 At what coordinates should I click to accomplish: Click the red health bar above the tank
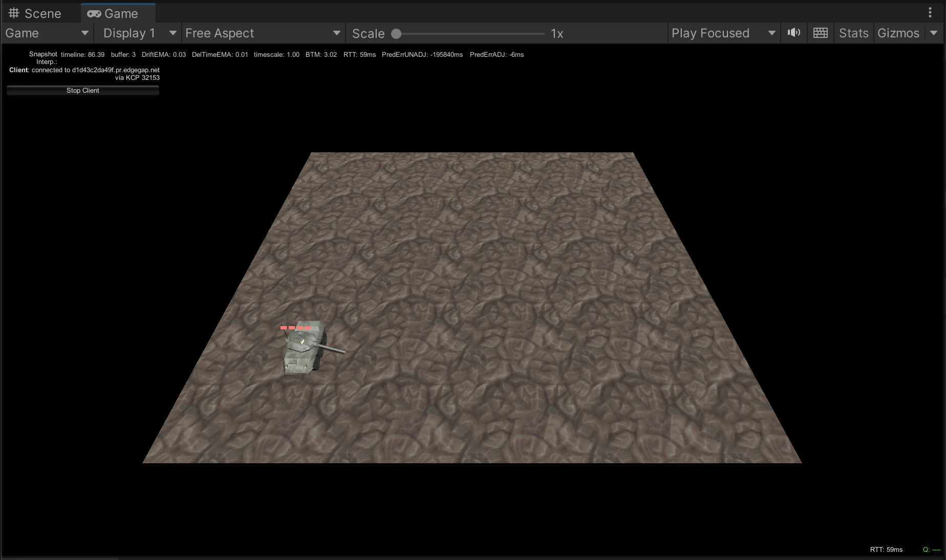coord(296,328)
